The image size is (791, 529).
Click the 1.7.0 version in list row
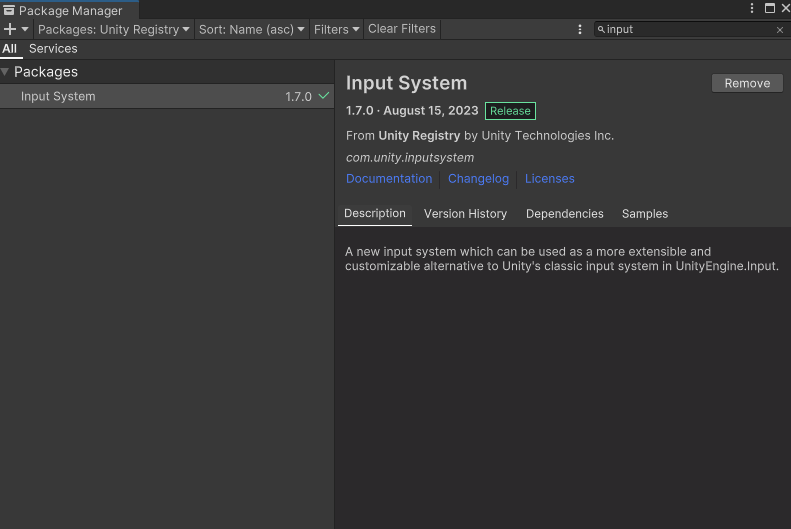pyautogui.click(x=298, y=96)
